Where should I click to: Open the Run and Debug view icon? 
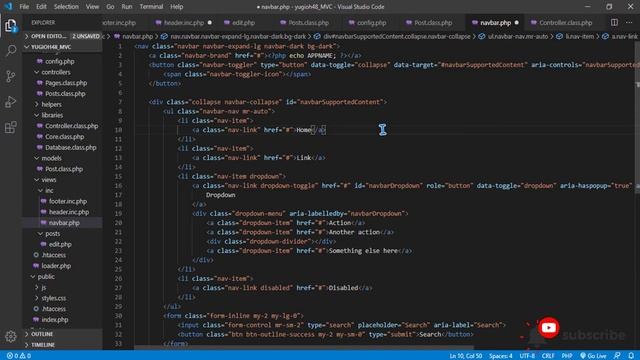tap(11, 102)
